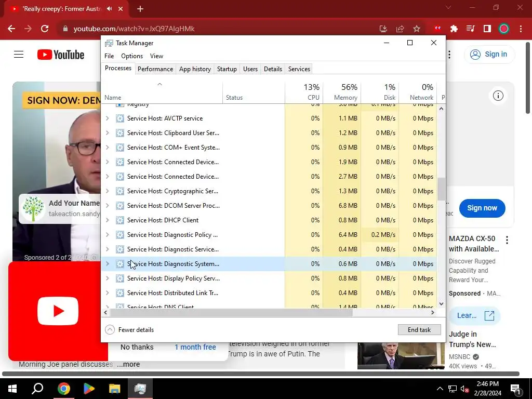Switch to the Details tab
Screen dimensions: 532x399
tap(273, 69)
